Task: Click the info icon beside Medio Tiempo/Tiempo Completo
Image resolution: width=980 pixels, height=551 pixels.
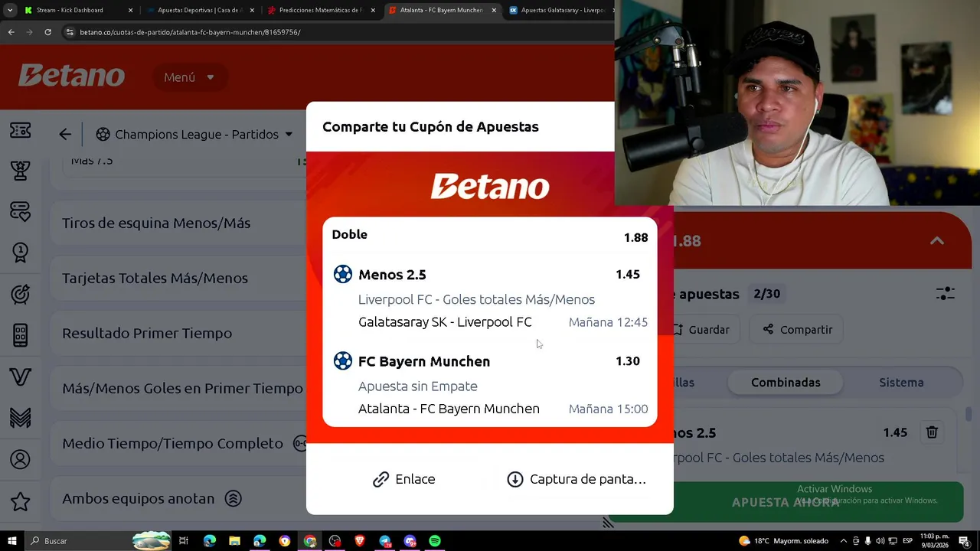Action: click(300, 443)
